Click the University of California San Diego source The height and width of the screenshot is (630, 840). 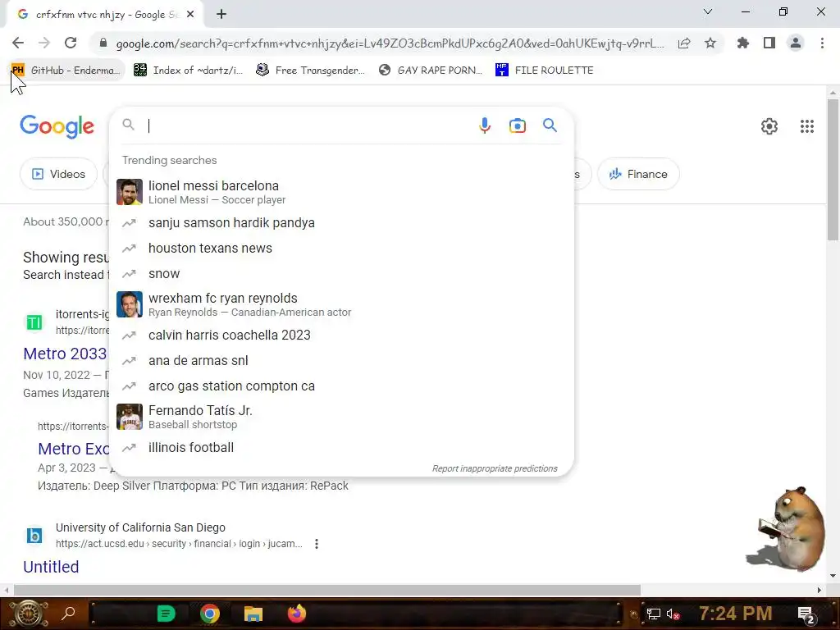click(140, 527)
